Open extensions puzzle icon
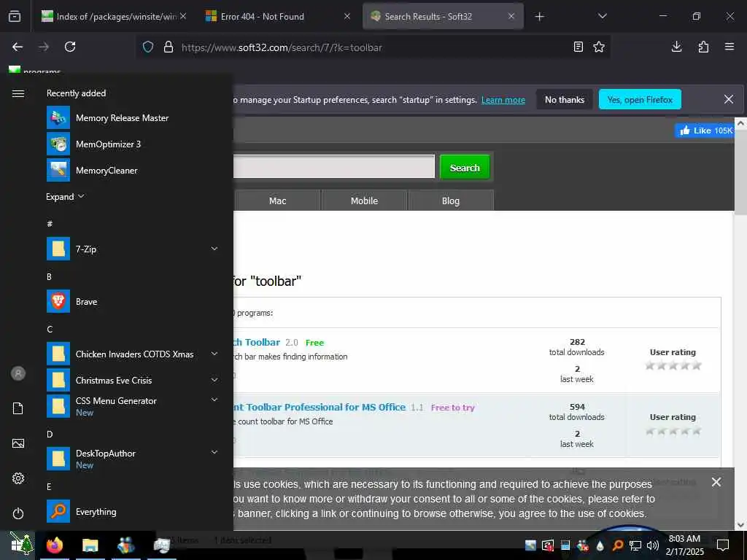 coord(703,47)
